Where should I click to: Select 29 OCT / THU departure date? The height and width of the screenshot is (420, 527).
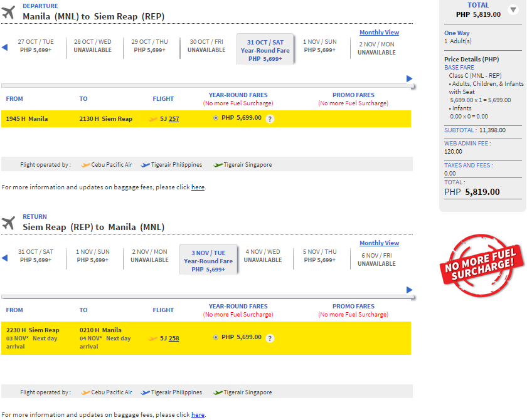point(149,46)
